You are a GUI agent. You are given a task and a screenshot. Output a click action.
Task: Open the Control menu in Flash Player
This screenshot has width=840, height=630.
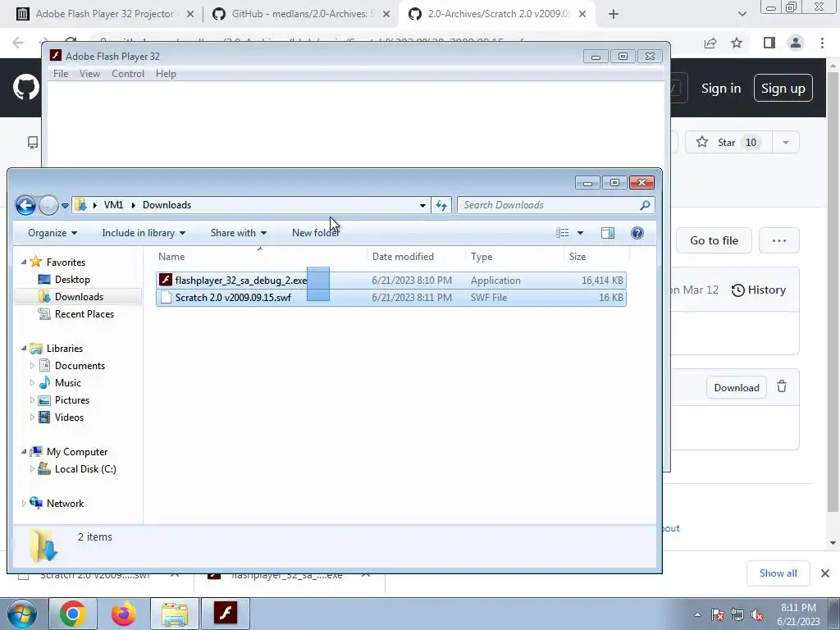(128, 74)
